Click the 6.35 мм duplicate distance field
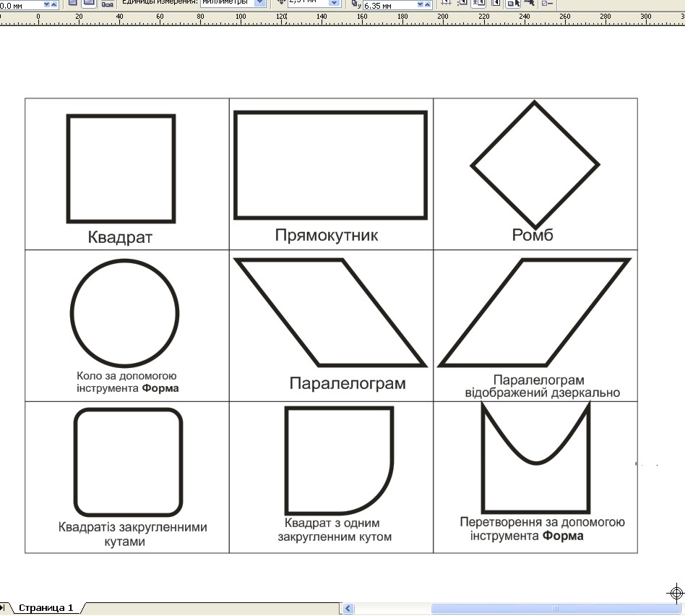The height and width of the screenshot is (616, 685). [389, 5]
